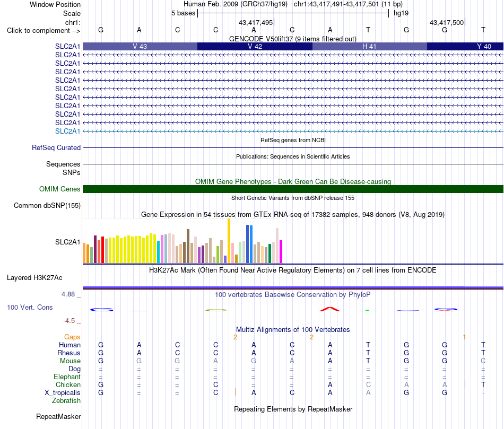
Task: Click the red A PhyloP conservation glyph
Action: click(x=330, y=309)
